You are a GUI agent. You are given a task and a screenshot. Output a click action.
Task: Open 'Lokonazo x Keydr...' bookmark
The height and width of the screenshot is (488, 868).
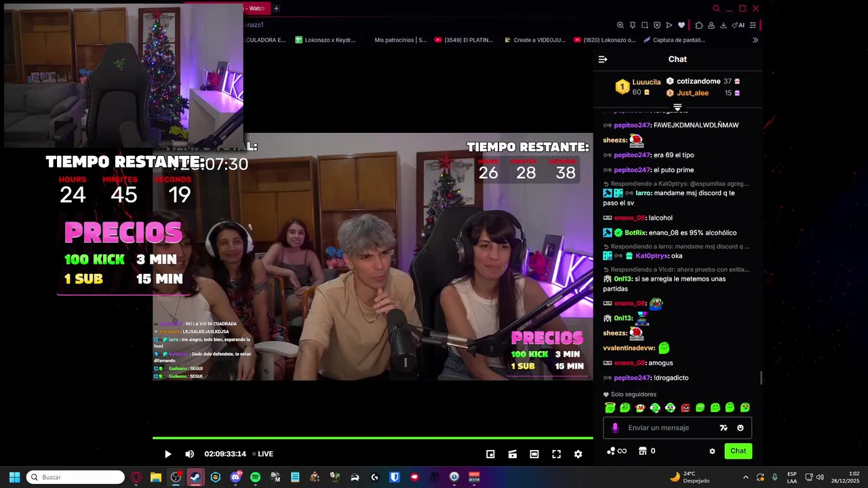click(325, 40)
